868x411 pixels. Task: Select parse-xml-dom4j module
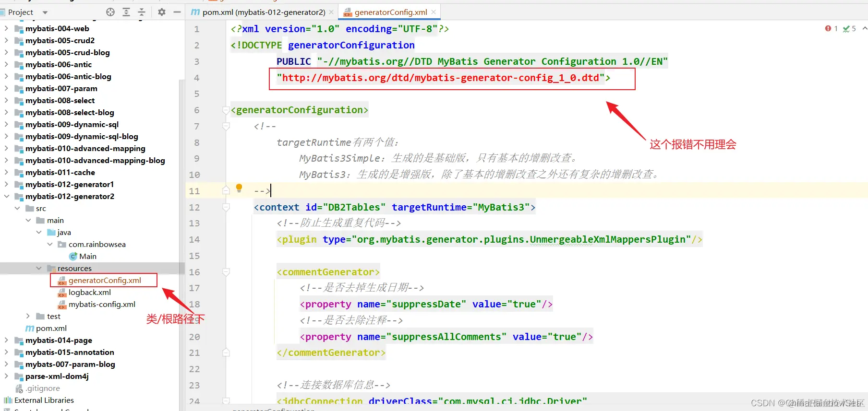[x=57, y=376]
